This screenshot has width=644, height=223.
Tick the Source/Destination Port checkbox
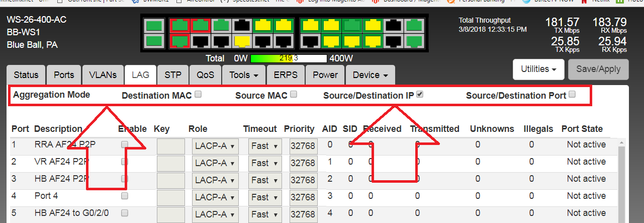[572, 94]
